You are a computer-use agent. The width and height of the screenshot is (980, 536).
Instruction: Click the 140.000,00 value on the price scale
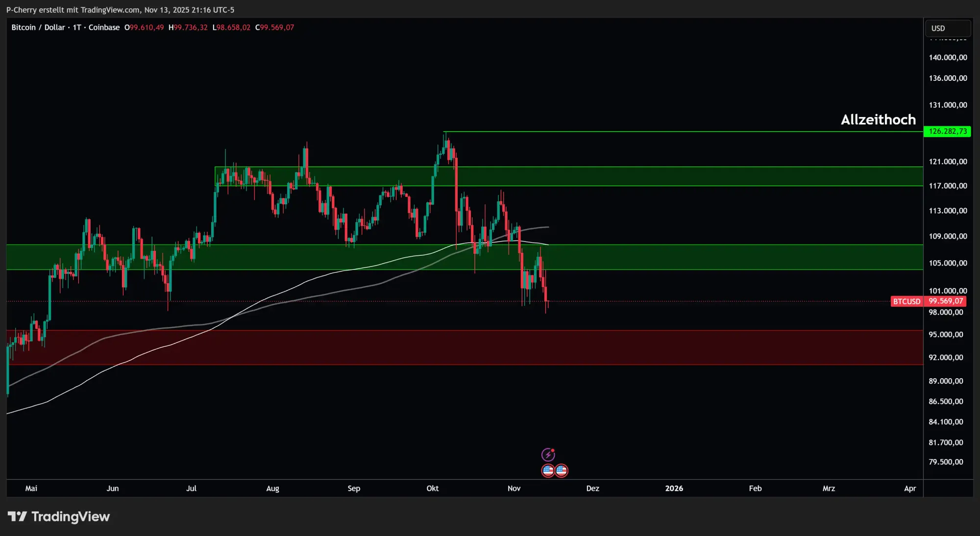(x=947, y=57)
